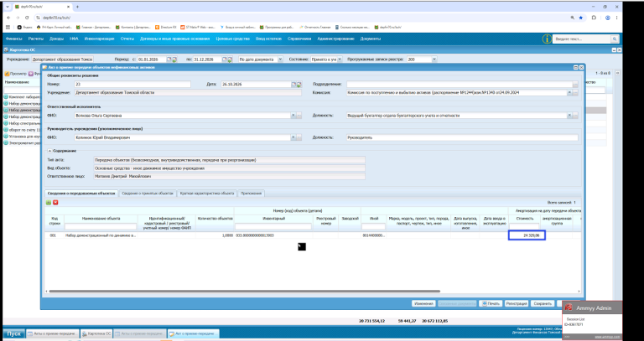Set current date beside the Дата field
Image resolution: width=644 pixels, height=341 pixels.
click(299, 84)
